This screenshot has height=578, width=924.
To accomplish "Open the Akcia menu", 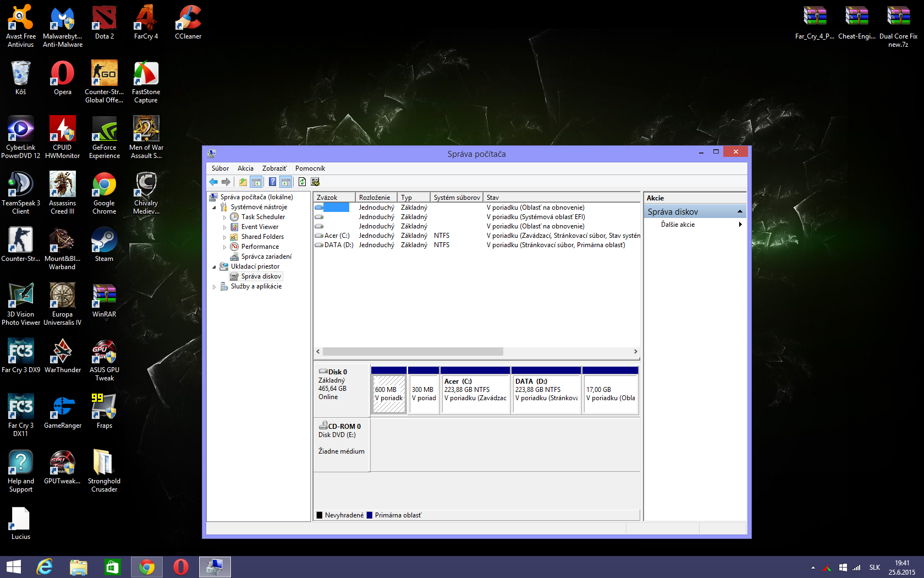I will pyautogui.click(x=245, y=168).
